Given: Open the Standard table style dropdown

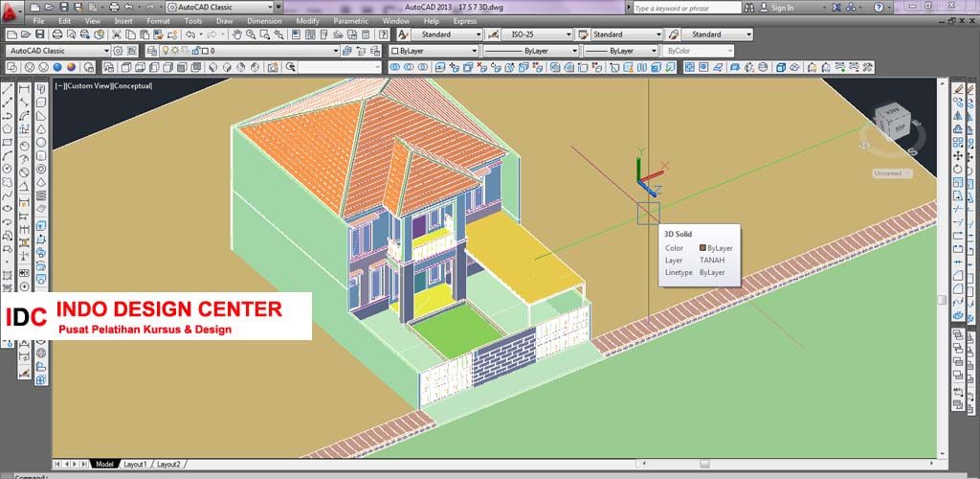Looking at the screenshot, I should pos(658,34).
